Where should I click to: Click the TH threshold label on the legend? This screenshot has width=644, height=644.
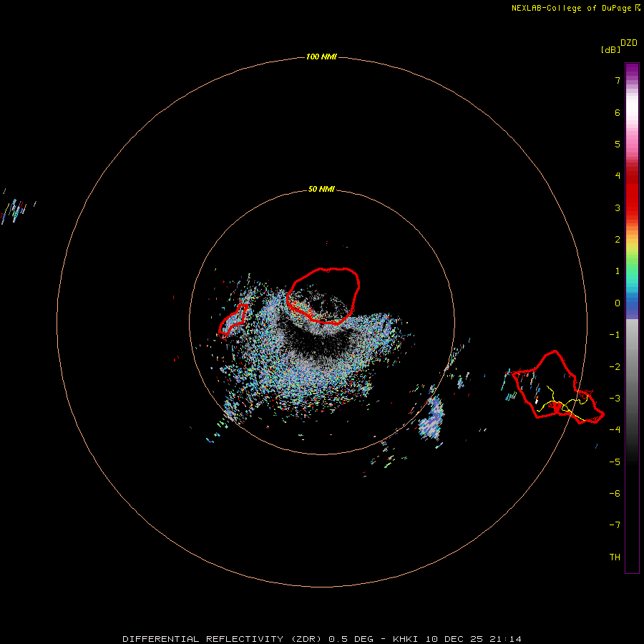pos(615,557)
